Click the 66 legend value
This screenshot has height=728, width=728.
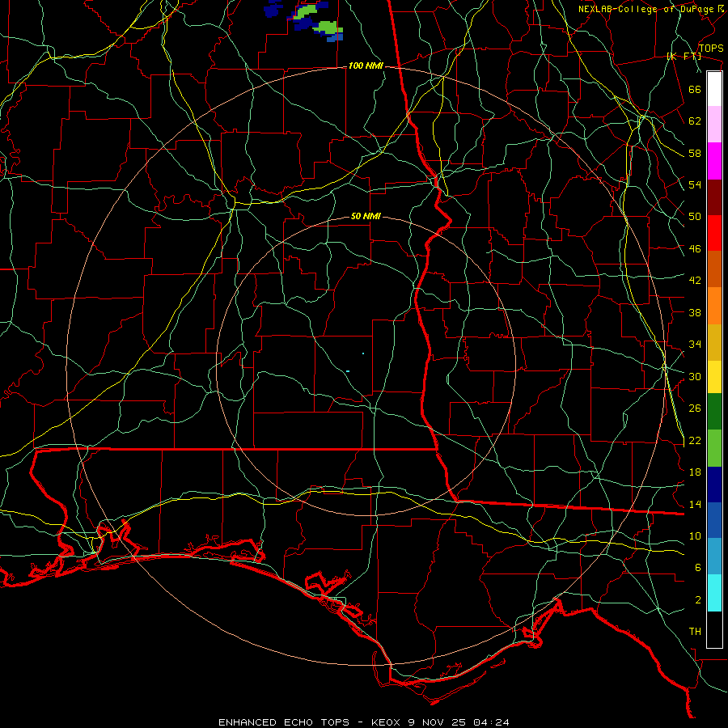click(x=695, y=90)
